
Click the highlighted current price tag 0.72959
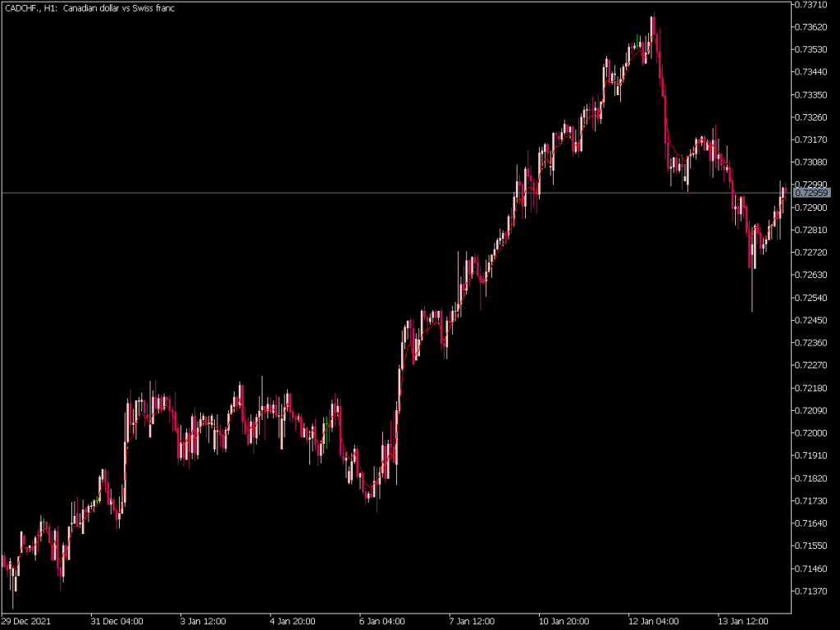coord(813,191)
